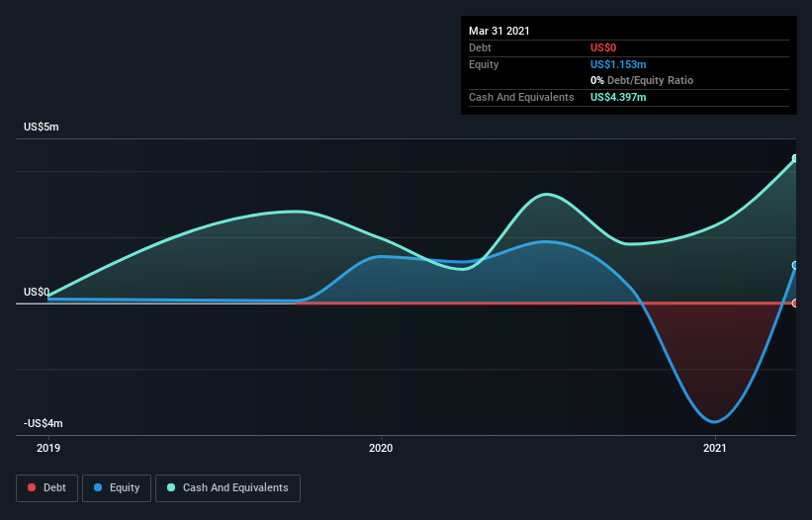Select the Equity endpoint marker on chart
The height and width of the screenshot is (520, 812).
(x=795, y=265)
